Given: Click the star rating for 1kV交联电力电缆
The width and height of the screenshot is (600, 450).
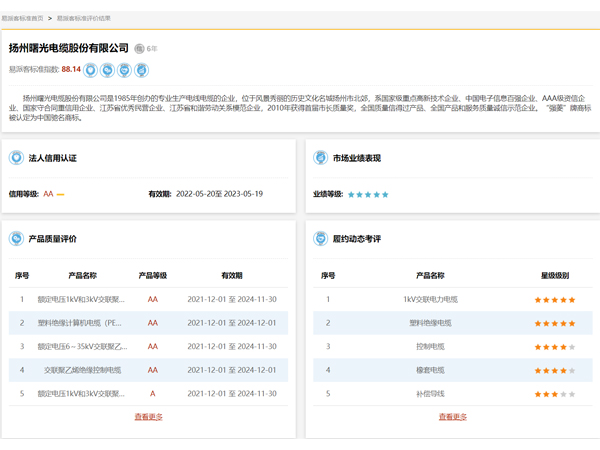Looking at the screenshot, I should tap(555, 300).
